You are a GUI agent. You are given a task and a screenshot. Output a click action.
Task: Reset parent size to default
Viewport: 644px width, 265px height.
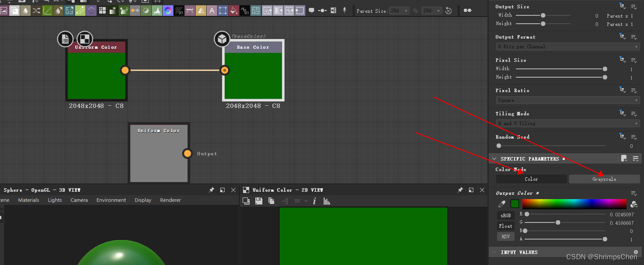coord(448,11)
